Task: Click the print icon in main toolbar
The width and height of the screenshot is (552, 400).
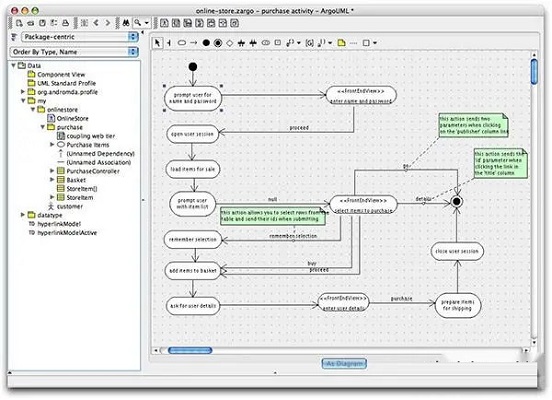Action: tap(65, 23)
